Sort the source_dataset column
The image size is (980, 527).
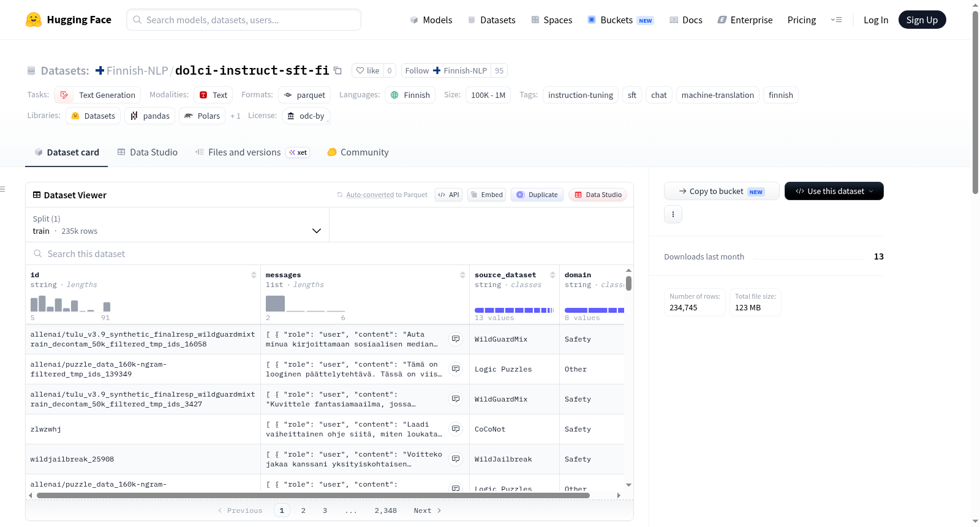click(x=552, y=275)
